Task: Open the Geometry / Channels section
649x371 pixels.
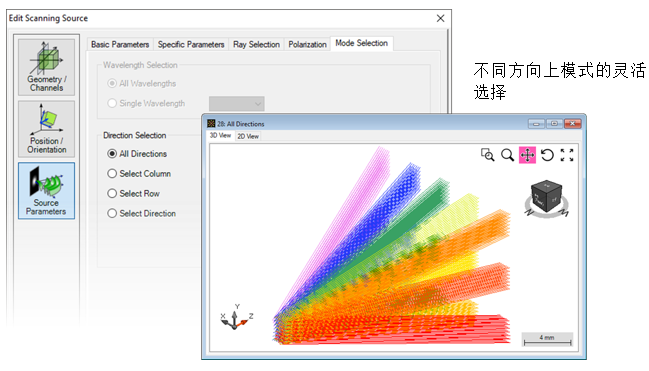Action: pyautogui.click(x=46, y=67)
